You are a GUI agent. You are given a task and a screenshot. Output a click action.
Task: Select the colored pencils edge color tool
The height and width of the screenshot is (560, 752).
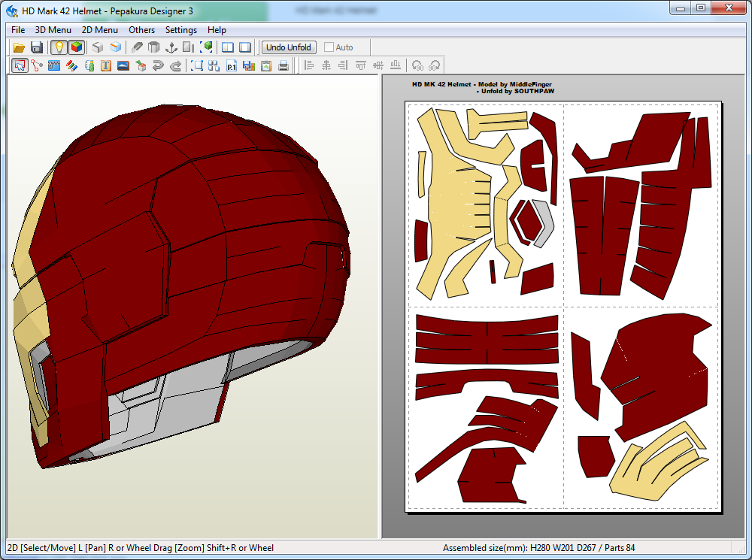[72, 65]
